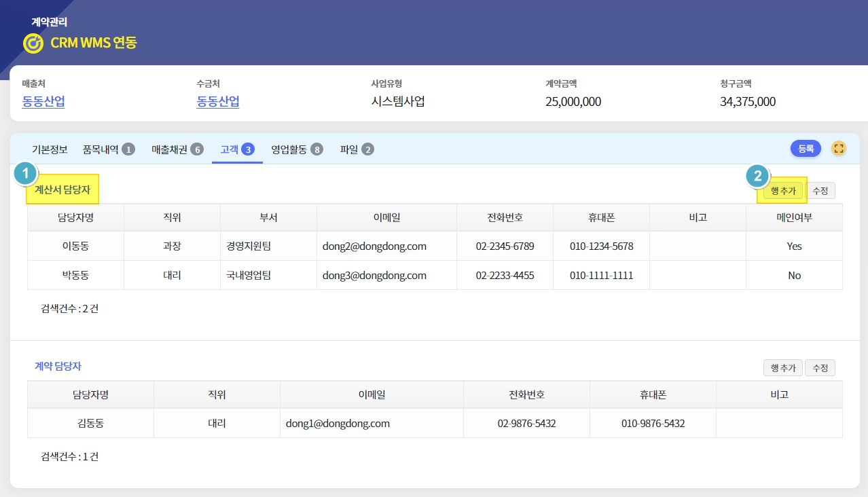Click mobile number 010-1111-1111
Viewport: 868px width, 497px height.
tap(602, 275)
